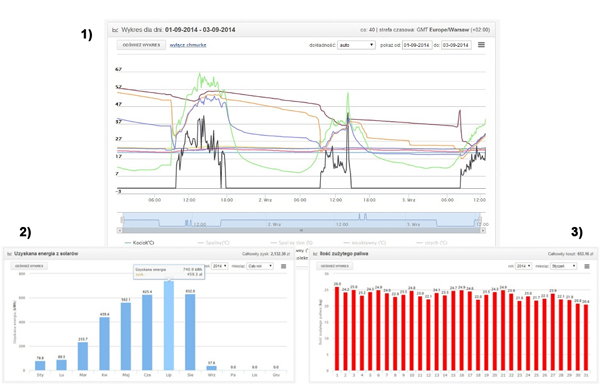The height and width of the screenshot is (387, 600).
Task: Toggle 'Spaliny(°C)' series in chart legend
Action: point(214,243)
